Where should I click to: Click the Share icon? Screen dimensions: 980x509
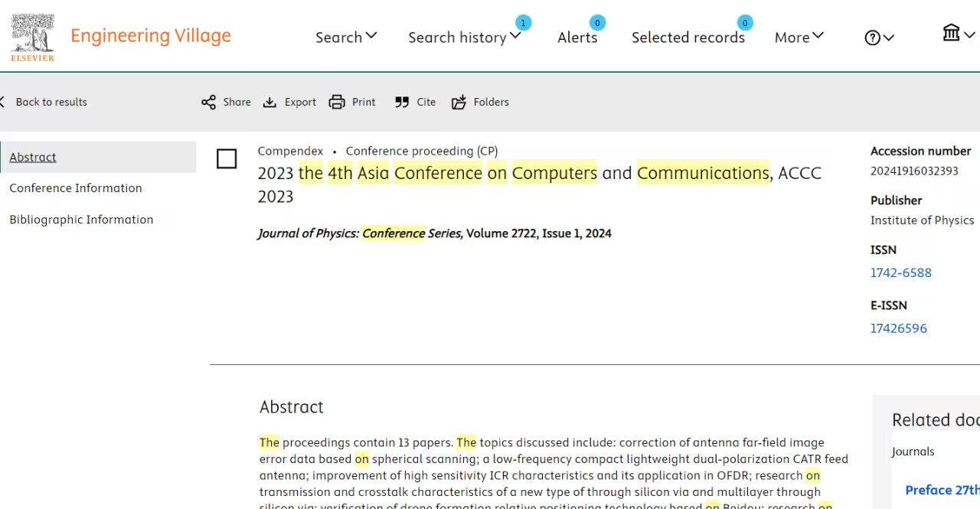[208, 102]
